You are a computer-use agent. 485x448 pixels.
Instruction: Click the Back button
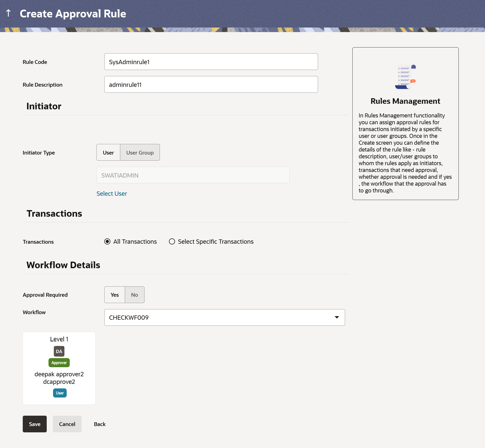(x=100, y=424)
